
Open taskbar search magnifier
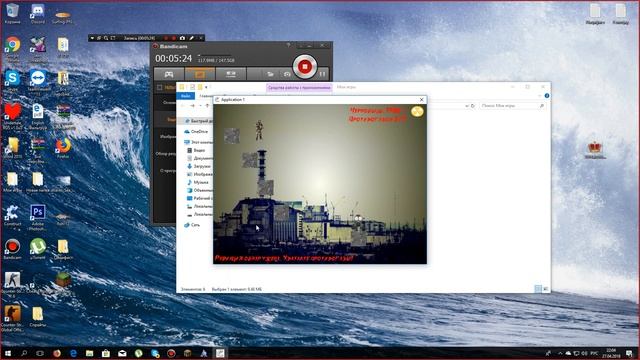coord(24,353)
